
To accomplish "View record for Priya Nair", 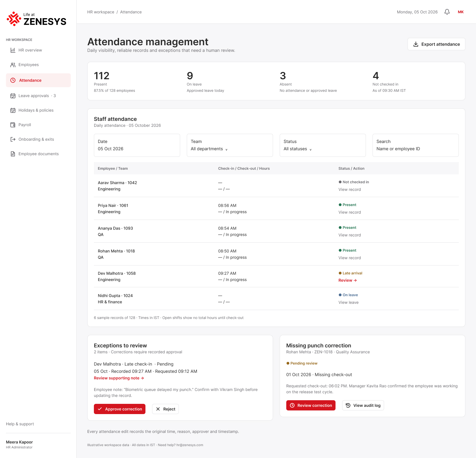I will click(x=349, y=212).
